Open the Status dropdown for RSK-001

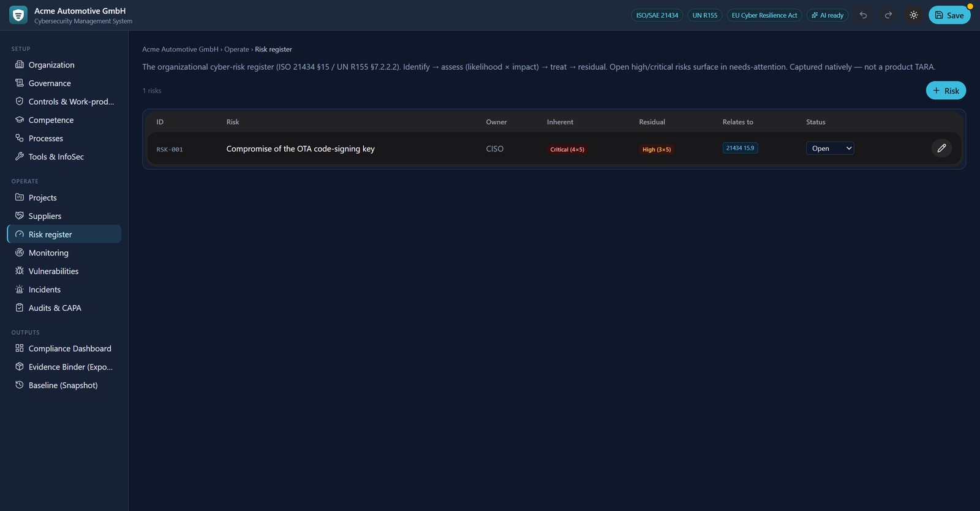point(830,148)
